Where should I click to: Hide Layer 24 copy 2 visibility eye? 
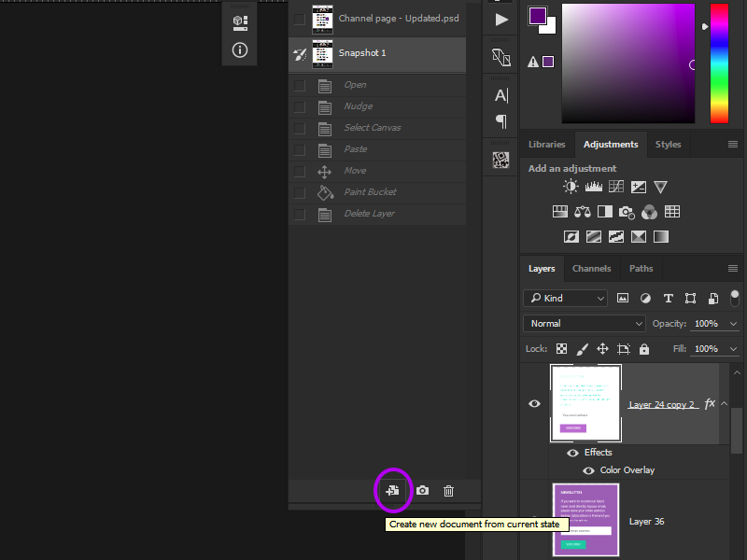point(534,404)
